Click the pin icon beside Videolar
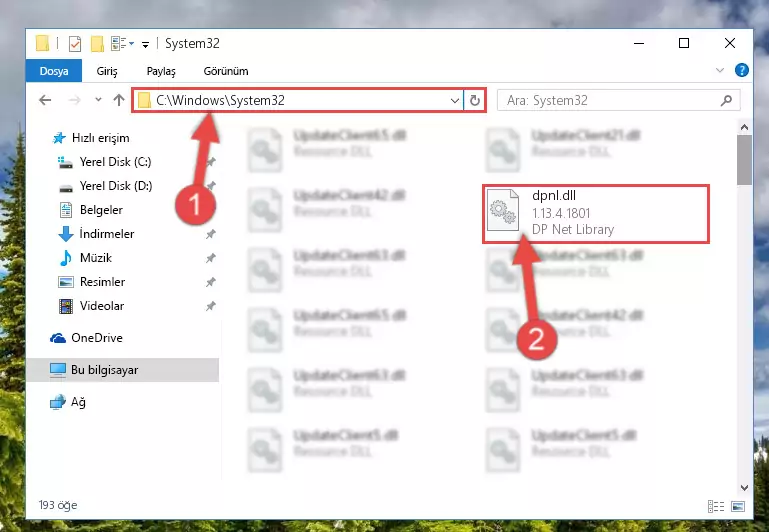This screenshot has height=532, width=769. click(x=210, y=306)
